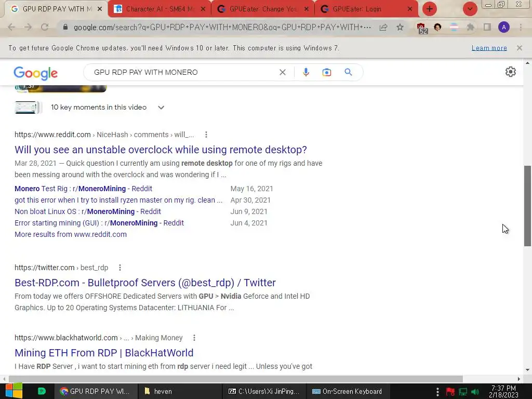Open the green pinned app in taskbar
Screen dimensions: 532x399
coord(42,391)
